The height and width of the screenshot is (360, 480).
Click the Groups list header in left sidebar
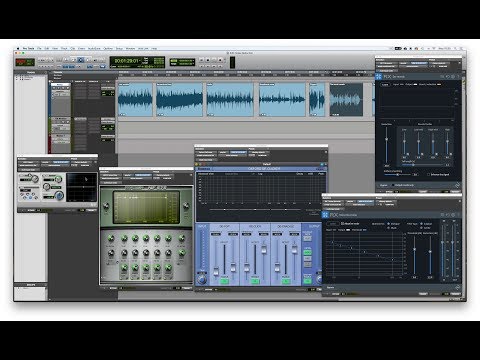click(31, 285)
